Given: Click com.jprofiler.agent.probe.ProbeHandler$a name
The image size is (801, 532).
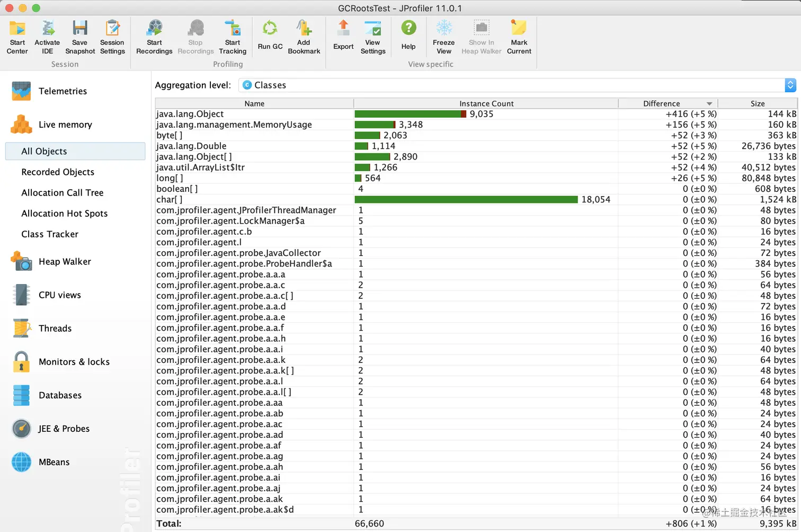Looking at the screenshot, I should point(244,264).
